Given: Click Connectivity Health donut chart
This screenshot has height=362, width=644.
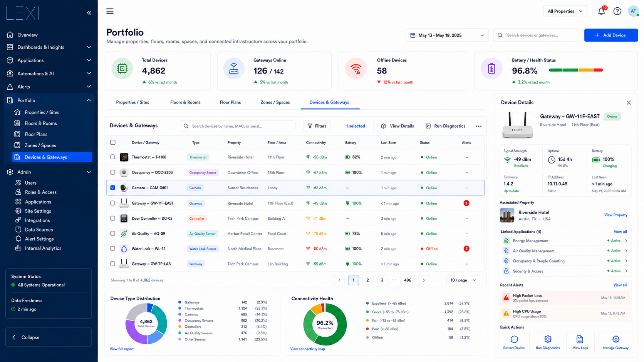Looking at the screenshot, I should (x=325, y=324).
